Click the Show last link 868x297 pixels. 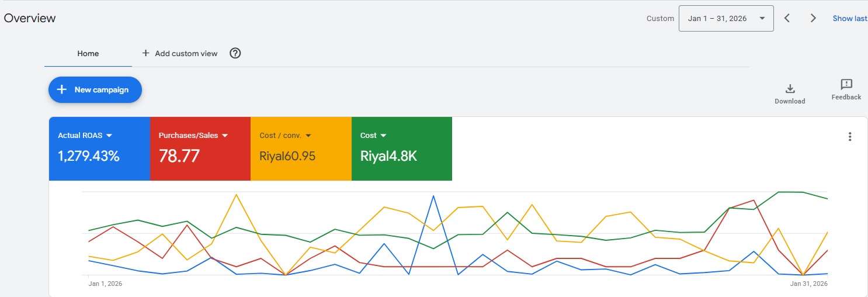tap(849, 18)
